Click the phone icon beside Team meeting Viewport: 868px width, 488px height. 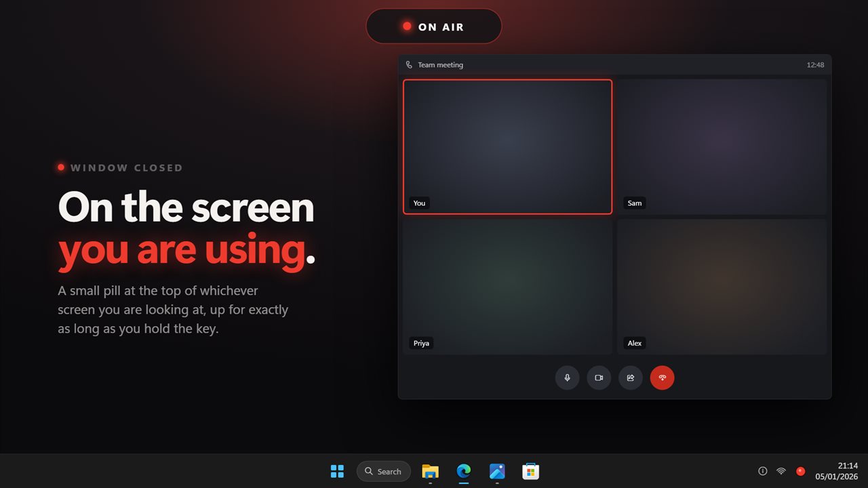point(409,65)
